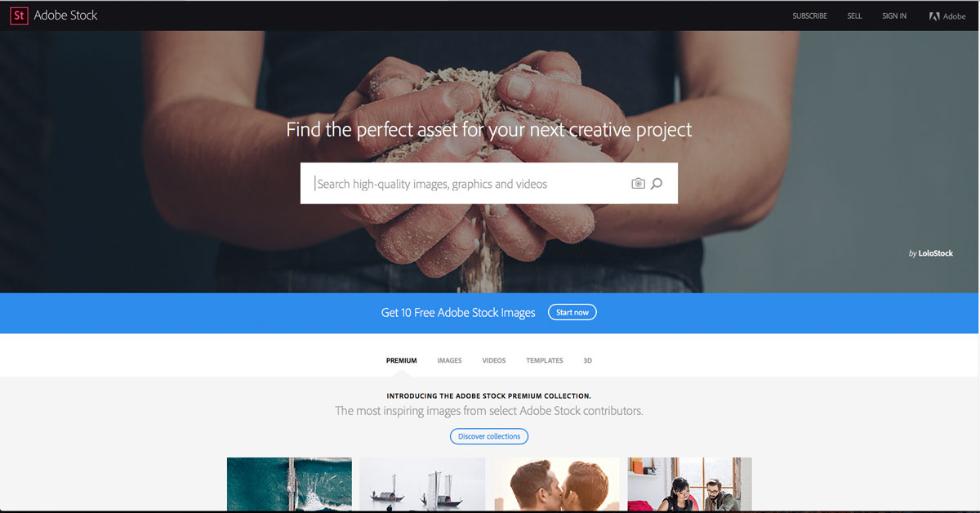Open the TEMPLATES tab
Viewport: 980px width, 513px height.
point(545,360)
